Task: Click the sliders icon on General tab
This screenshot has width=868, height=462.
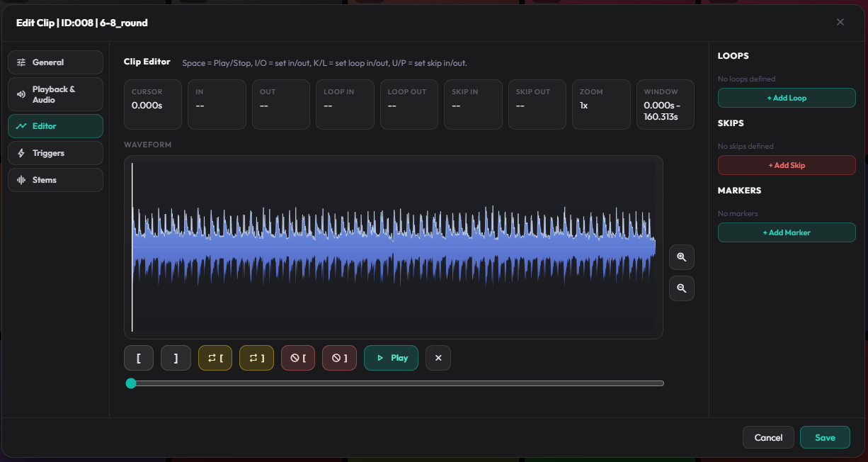Action: (x=21, y=62)
